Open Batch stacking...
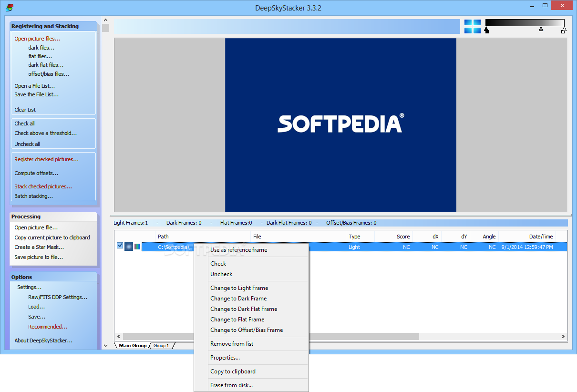 point(33,196)
